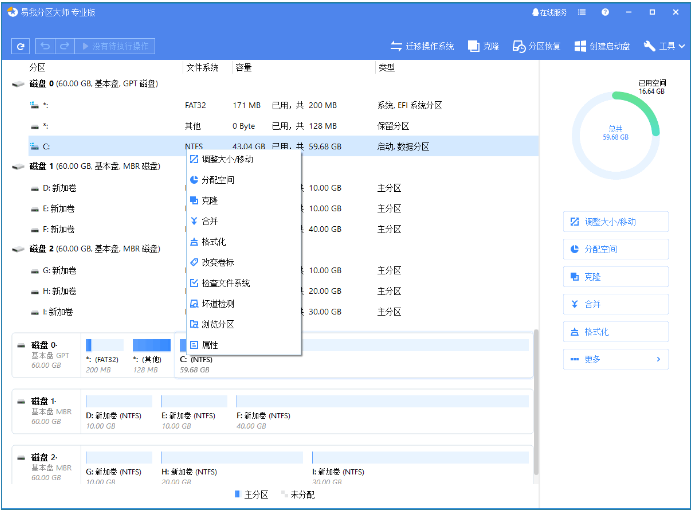Viewport: 692px width, 513px height.
Task: Choose 格式化 (format) in the context menu
Action: point(214,241)
